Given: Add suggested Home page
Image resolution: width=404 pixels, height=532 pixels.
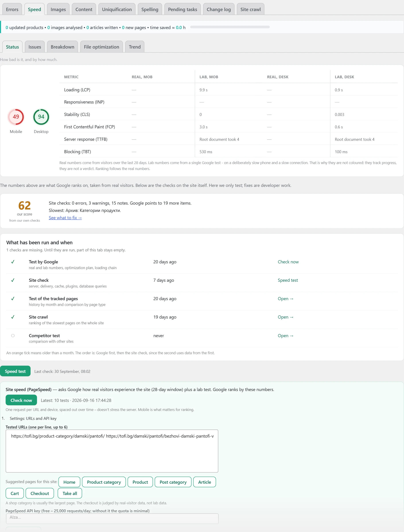Looking at the screenshot, I should click(x=69, y=482).
